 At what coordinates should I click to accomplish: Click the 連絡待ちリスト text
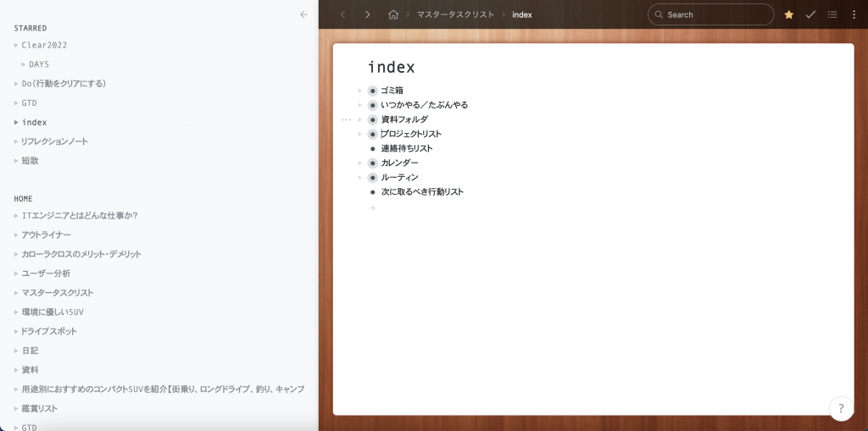(x=407, y=148)
